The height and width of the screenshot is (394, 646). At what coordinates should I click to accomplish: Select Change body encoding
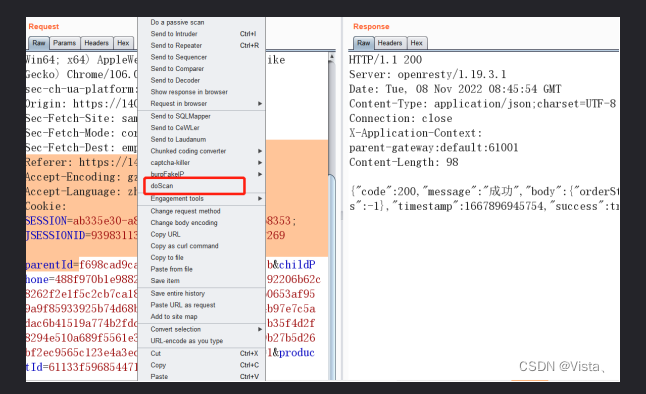(x=201, y=223)
